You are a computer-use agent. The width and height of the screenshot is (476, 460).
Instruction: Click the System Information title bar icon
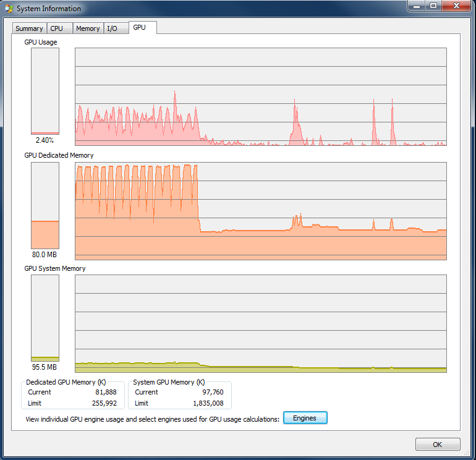[x=9, y=9]
